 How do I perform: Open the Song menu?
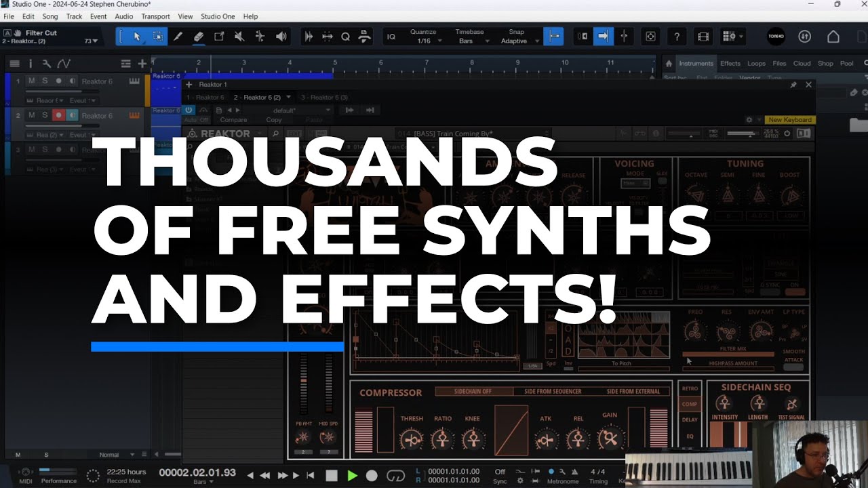coord(50,16)
